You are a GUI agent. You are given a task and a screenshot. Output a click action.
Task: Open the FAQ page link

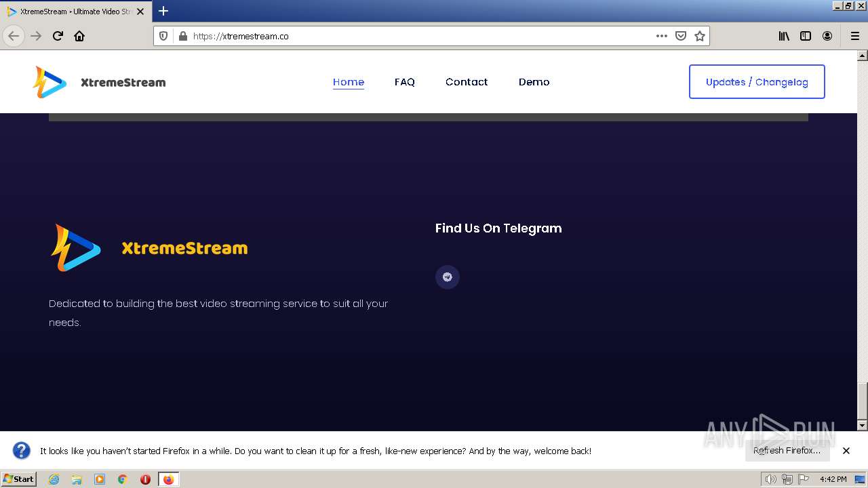(405, 82)
